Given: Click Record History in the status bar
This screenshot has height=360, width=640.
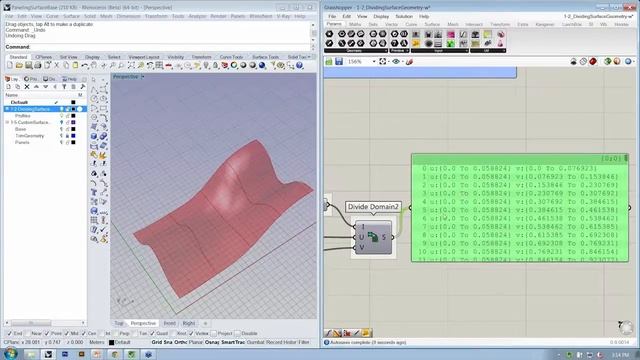Looking at the screenshot, I should [282, 342].
